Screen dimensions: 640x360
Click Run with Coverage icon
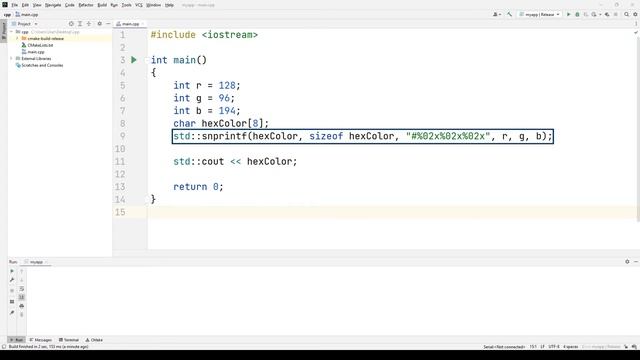pos(586,14)
